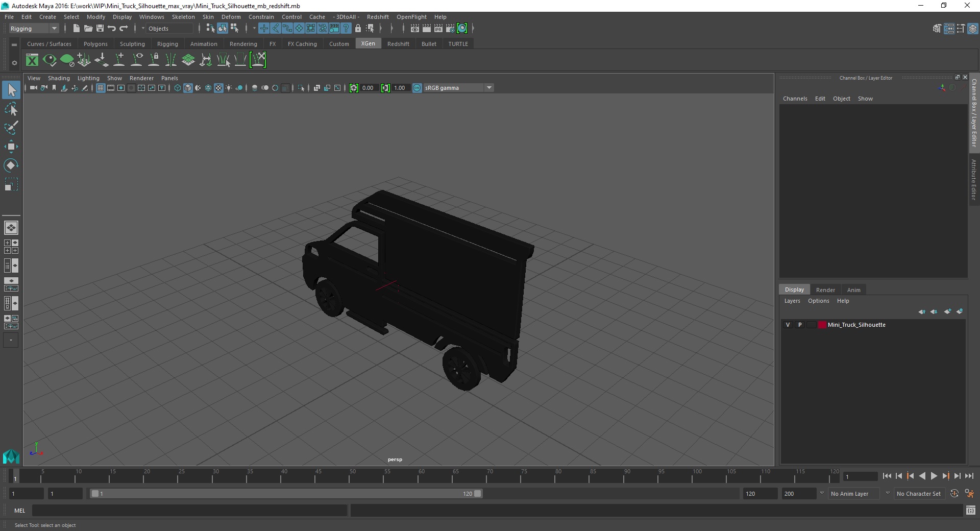
Task: Click the help question-mark snap icon
Action: coord(346,29)
